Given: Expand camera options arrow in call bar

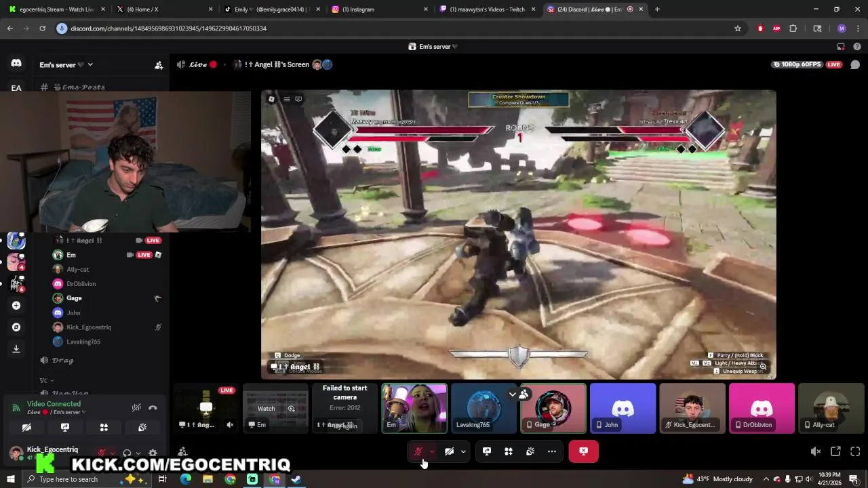Looking at the screenshot, I should point(463,451).
